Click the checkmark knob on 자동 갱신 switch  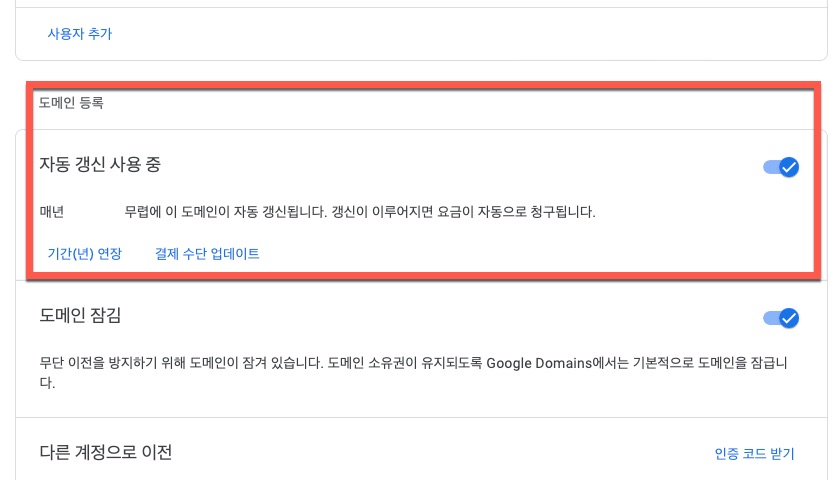(x=789, y=167)
